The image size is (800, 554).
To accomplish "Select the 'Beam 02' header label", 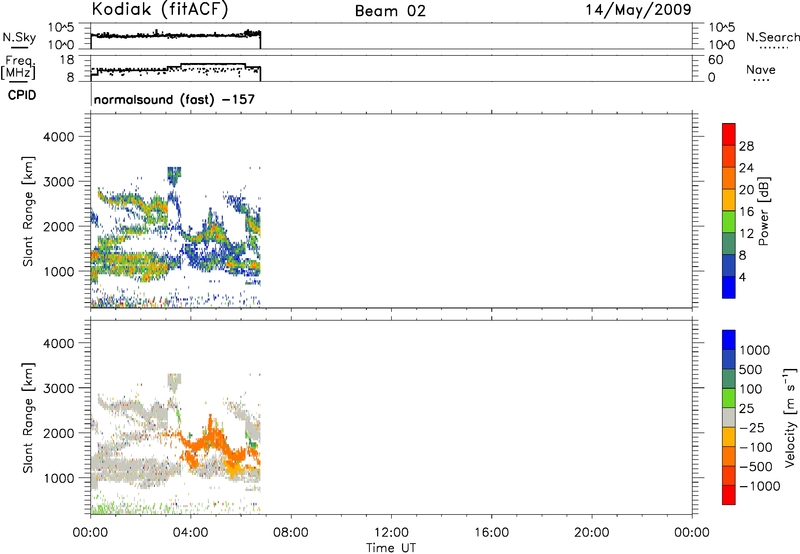I will pos(390,11).
